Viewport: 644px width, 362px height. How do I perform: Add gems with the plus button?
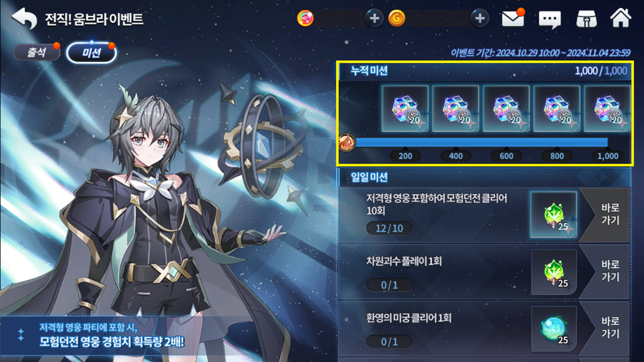[x=374, y=18]
